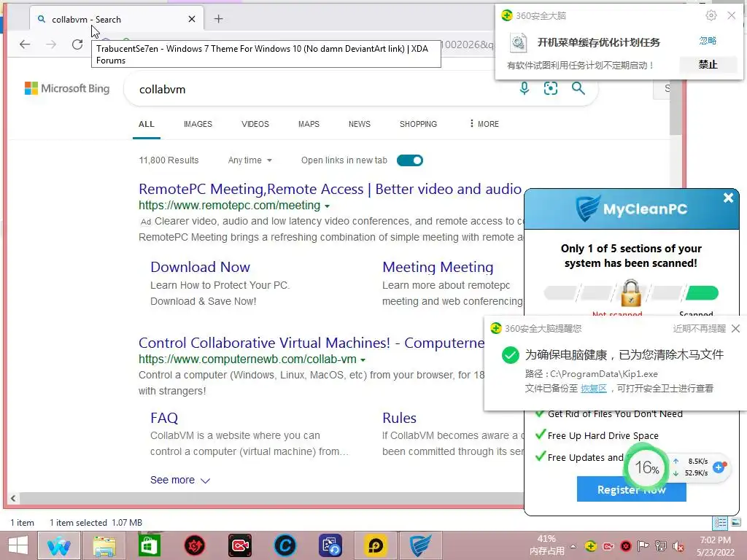Screen dimensions: 747x560
Task: Open the SHOPPING tab
Action: click(418, 124)
